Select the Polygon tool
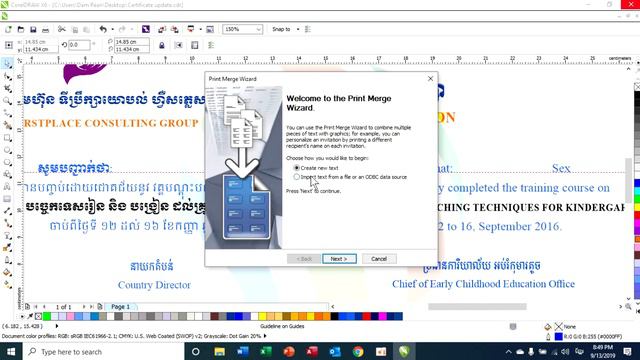 [x=7, y=162]
